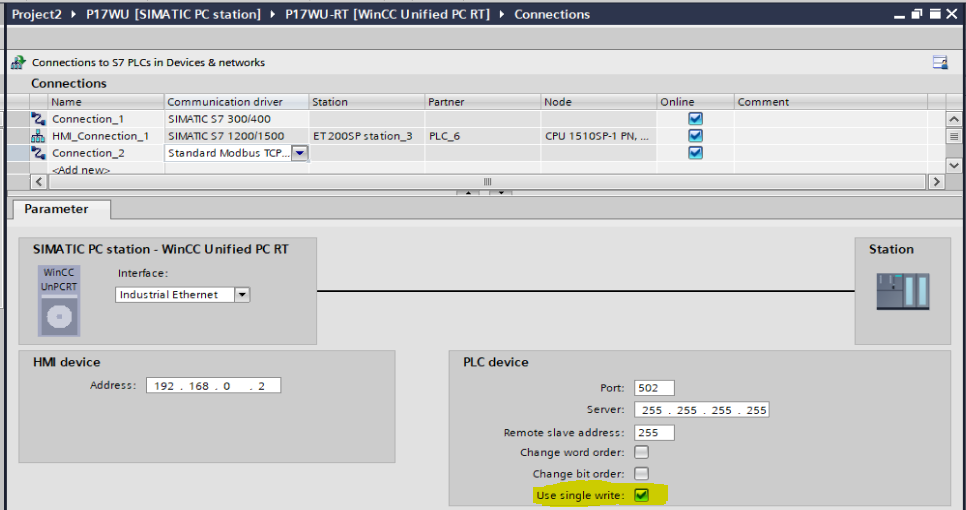966x510 pixels.
Task: Click the Station column header
Action: click(367, 102)
